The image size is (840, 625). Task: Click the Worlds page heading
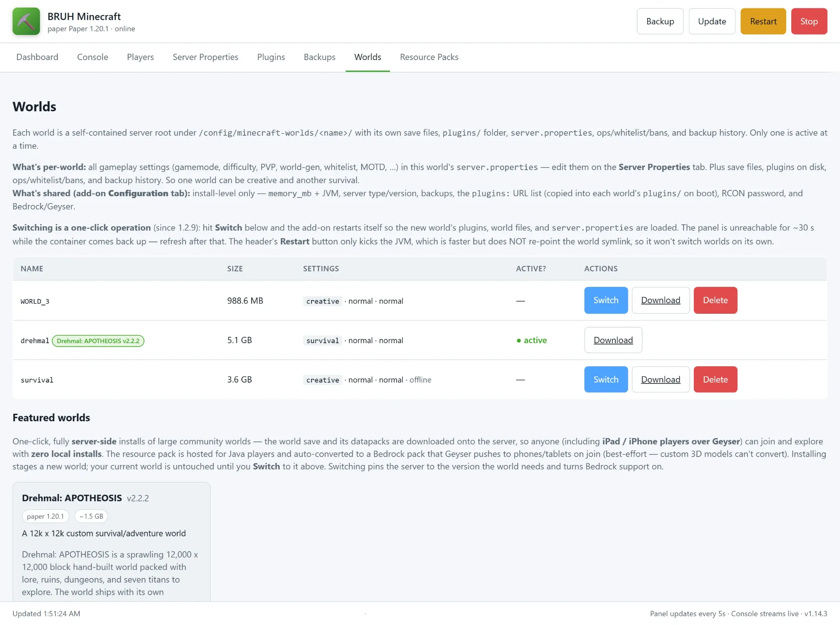coord(34,107)
